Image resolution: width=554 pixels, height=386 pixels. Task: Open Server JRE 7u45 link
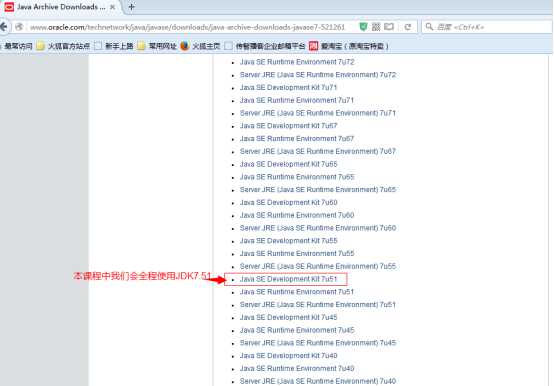click(x=318, y=343)
